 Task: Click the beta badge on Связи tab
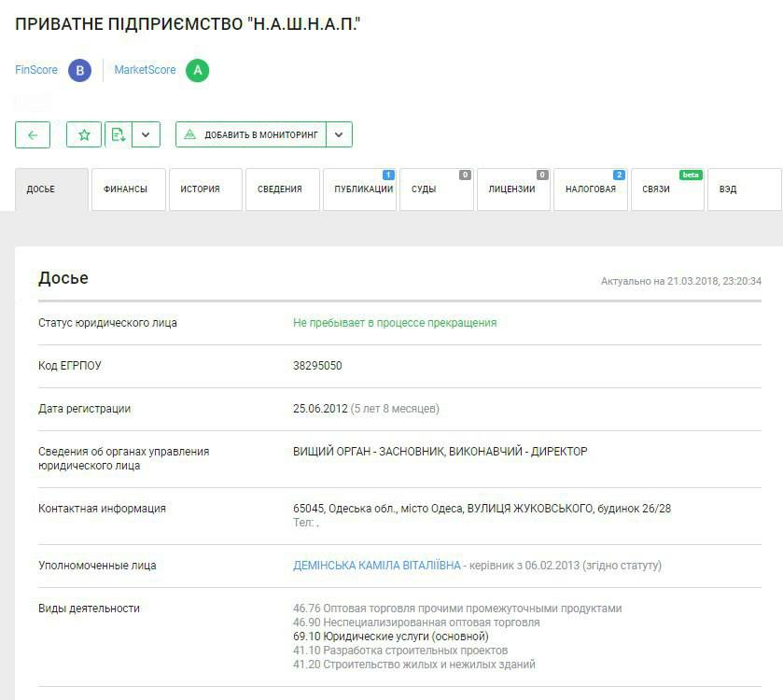coord(691,175)
